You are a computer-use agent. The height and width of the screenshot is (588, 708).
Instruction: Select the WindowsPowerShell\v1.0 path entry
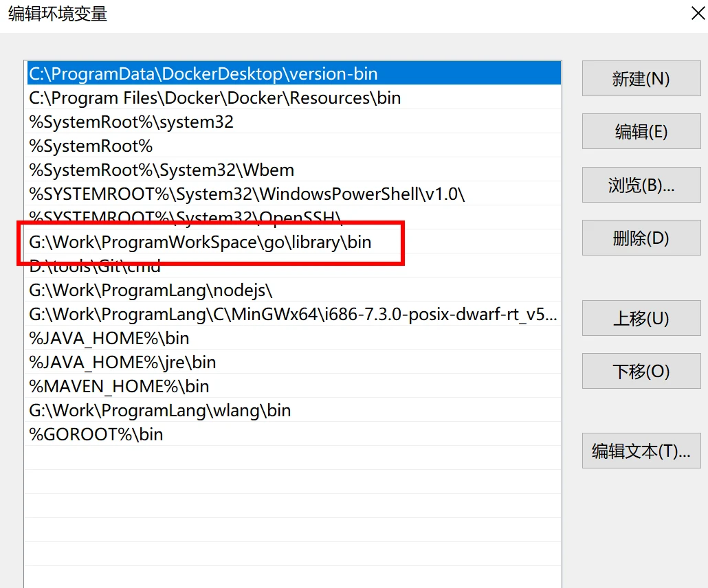[x=247, y=194]
